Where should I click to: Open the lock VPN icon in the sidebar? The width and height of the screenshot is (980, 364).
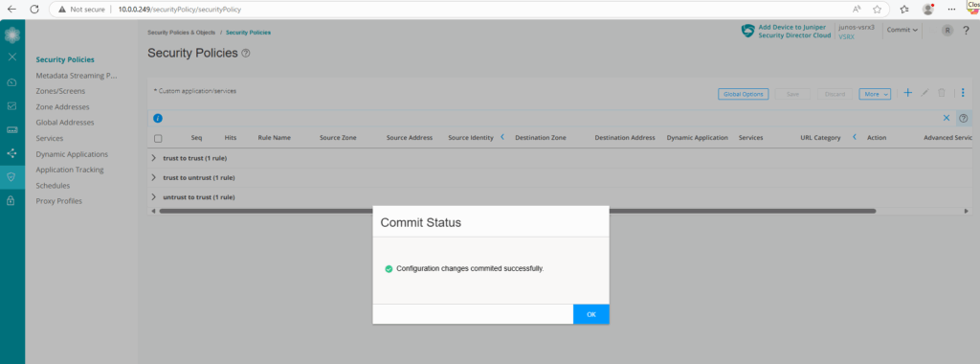coord(11,201)
